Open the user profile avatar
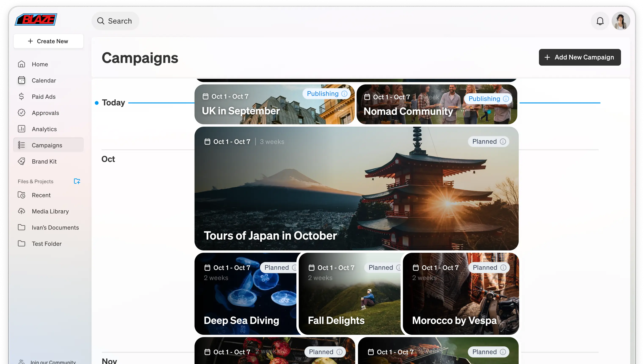This screenshot has height=364, width=644. point(621,21)
